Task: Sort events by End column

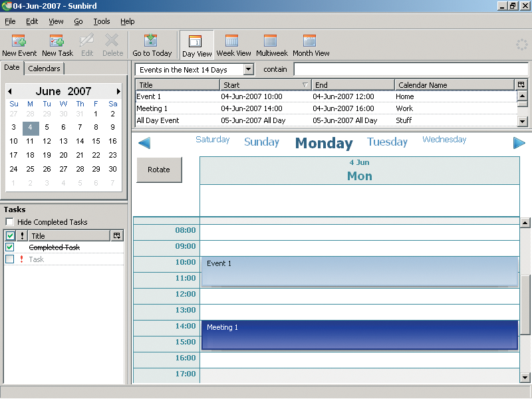Action: pyautogui.click(x=353, y=85)
